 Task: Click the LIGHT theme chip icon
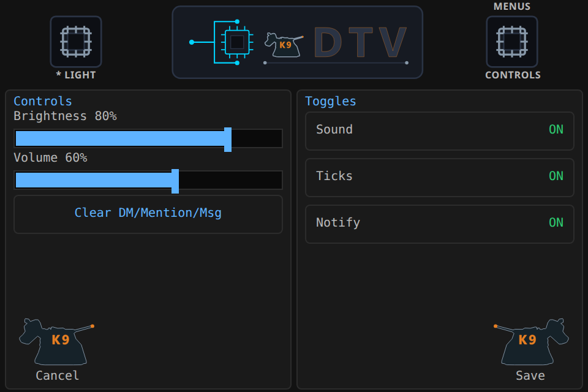point(76,42)
